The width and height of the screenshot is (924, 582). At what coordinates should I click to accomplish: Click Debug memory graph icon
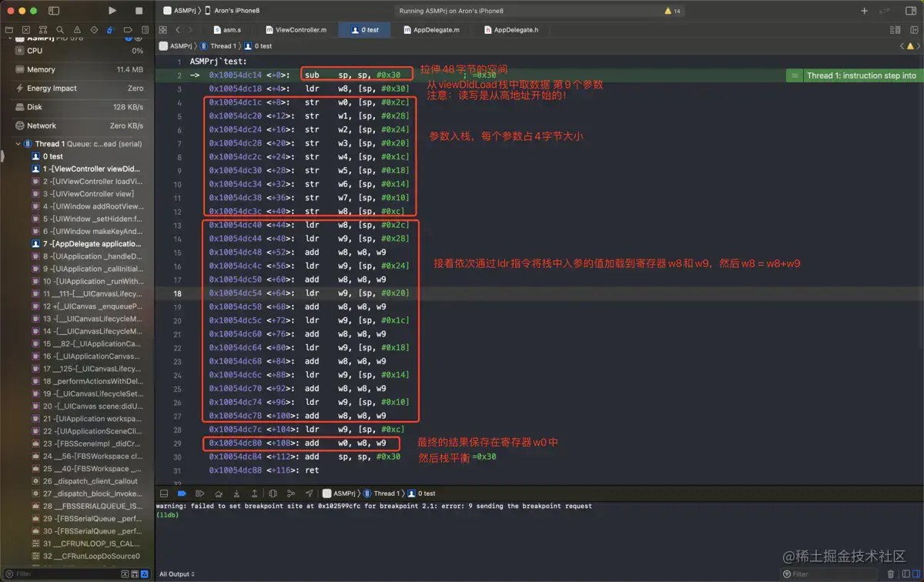[x=291, y=493]
